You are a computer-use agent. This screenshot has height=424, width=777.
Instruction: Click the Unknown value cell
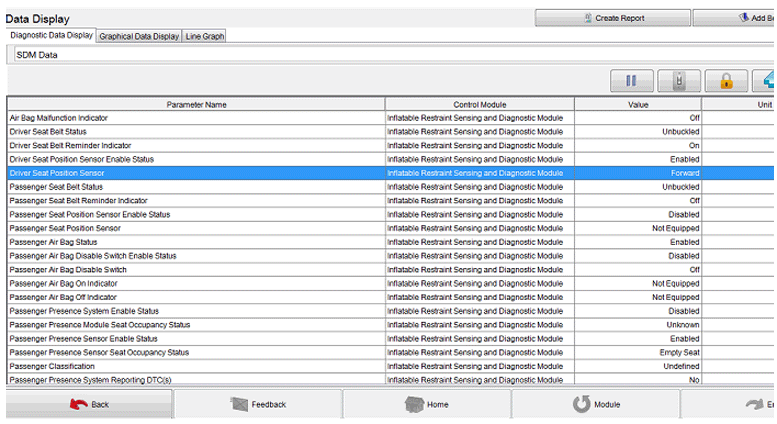[638, 325]
